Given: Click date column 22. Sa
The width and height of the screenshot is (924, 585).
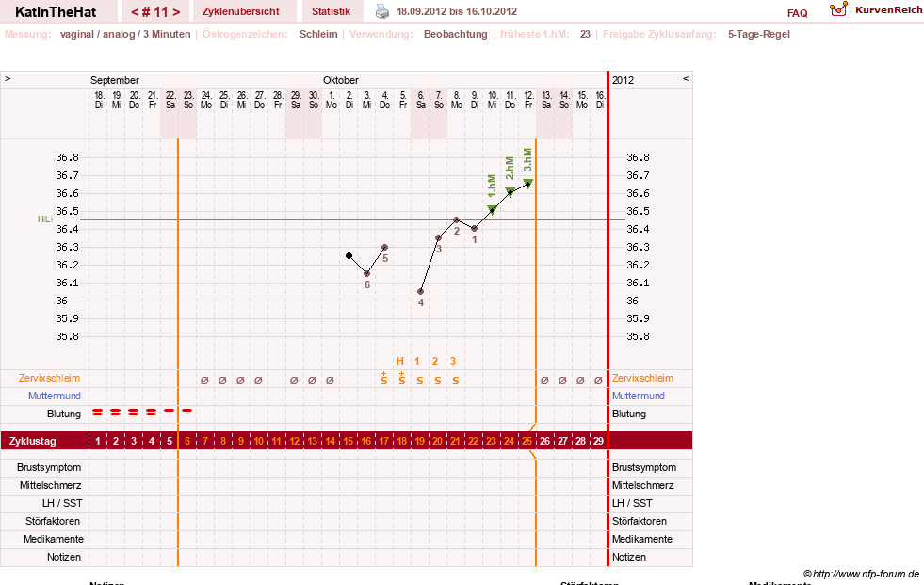Looking at the screenshot, I should pos(170,100).
